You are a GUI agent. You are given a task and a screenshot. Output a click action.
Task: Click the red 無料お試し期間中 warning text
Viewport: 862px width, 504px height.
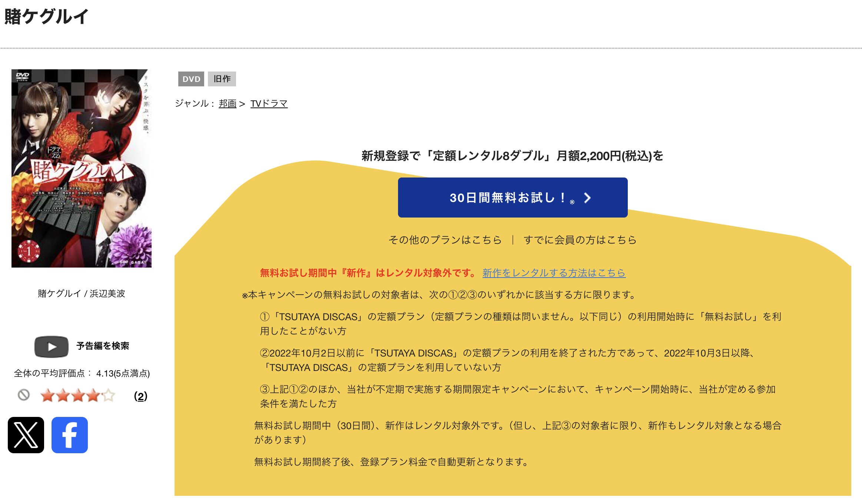368,273
